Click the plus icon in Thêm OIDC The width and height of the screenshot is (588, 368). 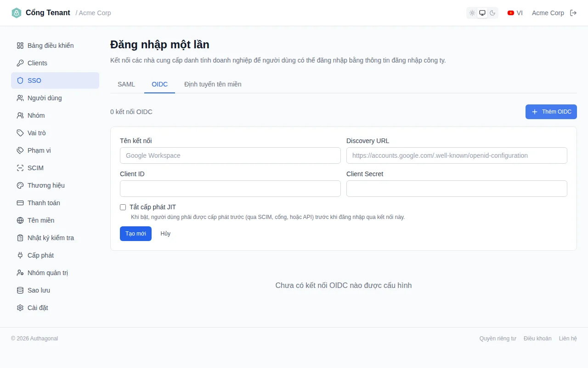[535, 112]
